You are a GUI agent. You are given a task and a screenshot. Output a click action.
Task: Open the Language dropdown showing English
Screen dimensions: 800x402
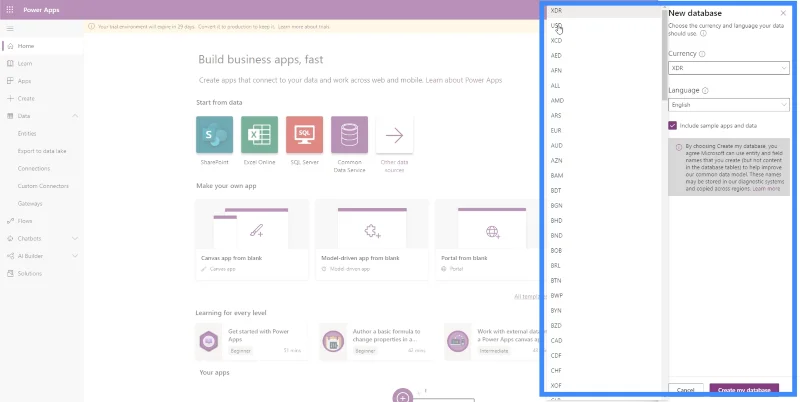tap(729, 105)
